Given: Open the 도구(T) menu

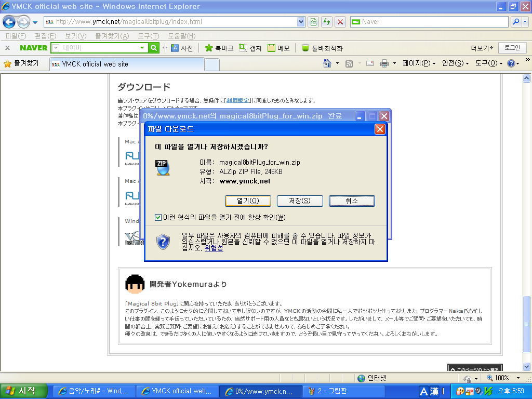Looking at the screenshot, I should coord(148,36).
